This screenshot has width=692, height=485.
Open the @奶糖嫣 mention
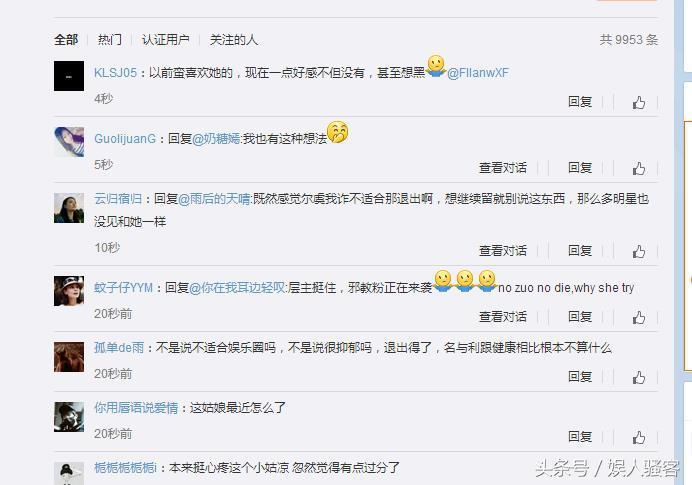[216, 139]
